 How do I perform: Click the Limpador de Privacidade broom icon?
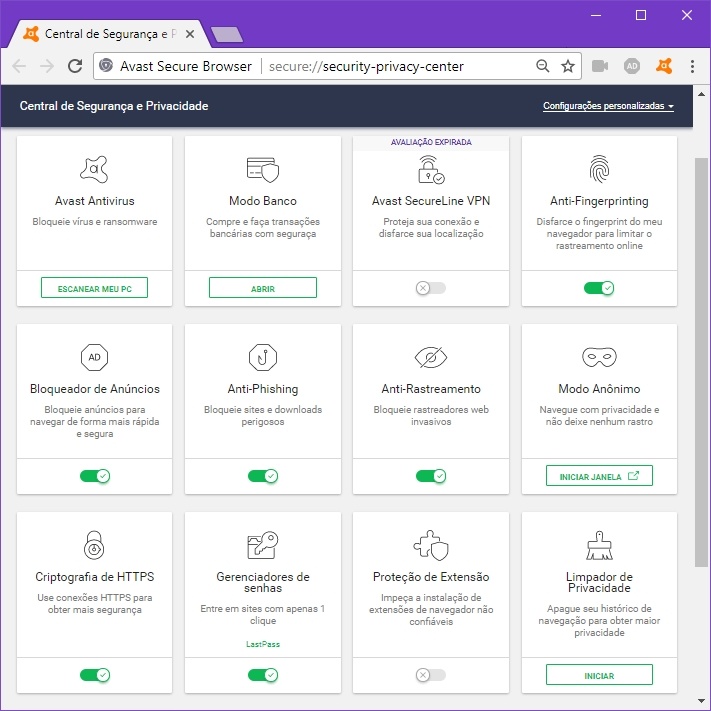pos(599,545)
